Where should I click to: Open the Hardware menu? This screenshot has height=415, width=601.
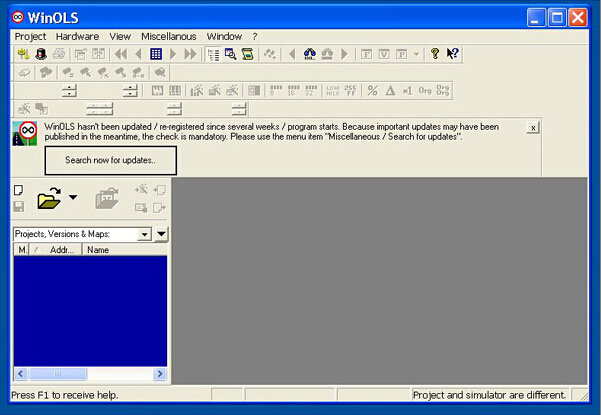coord(77,36)
